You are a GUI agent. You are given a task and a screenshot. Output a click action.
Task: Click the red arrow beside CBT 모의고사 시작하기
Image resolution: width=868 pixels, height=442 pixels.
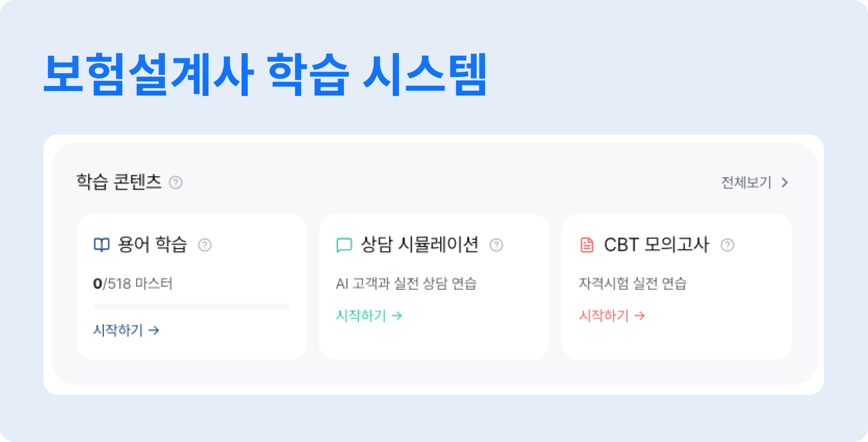639,316
